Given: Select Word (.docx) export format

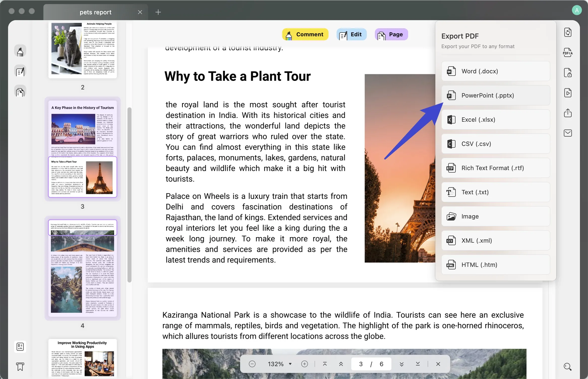Looking at the screenshot, I should 495,71.
